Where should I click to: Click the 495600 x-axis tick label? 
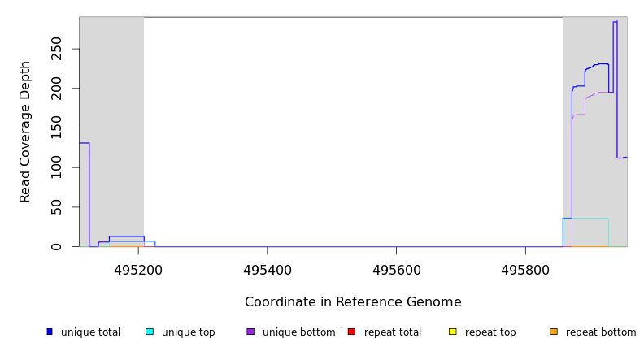[396, 269]
